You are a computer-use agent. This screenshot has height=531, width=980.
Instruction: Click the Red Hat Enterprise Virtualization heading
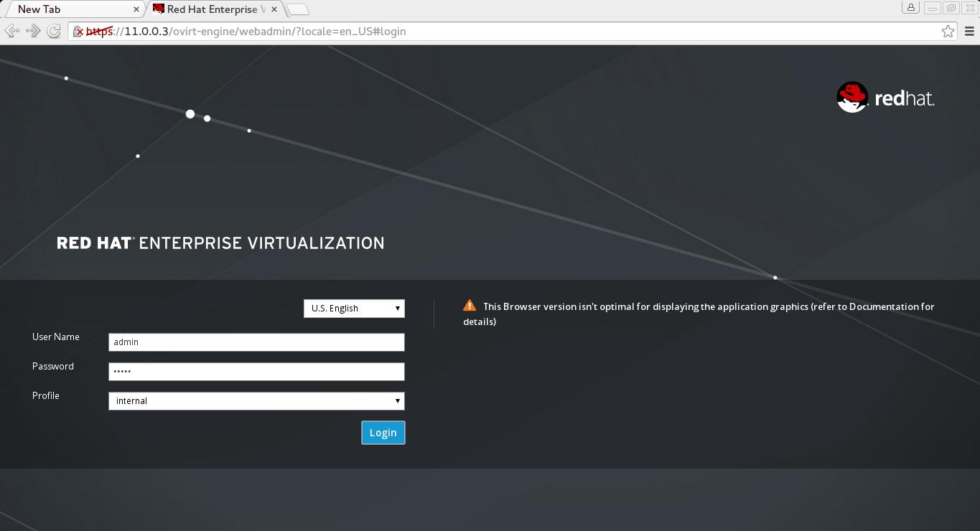[x=220, y=243]
